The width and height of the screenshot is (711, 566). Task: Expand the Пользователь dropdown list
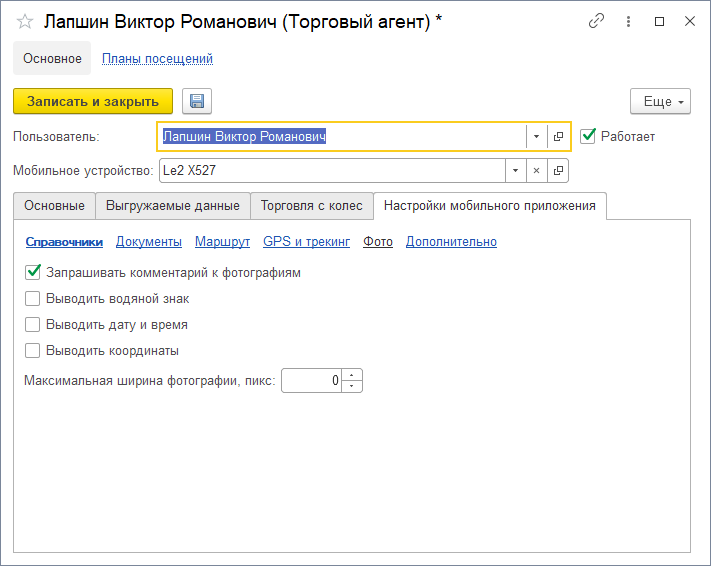(x=536, y=136)
